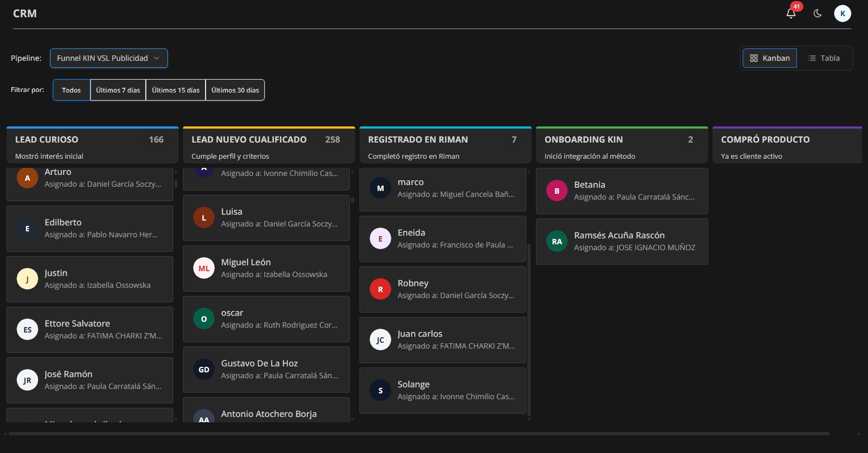Click Ramsés Acuña Rascón's green RA avatar

[x=556, y=242]
